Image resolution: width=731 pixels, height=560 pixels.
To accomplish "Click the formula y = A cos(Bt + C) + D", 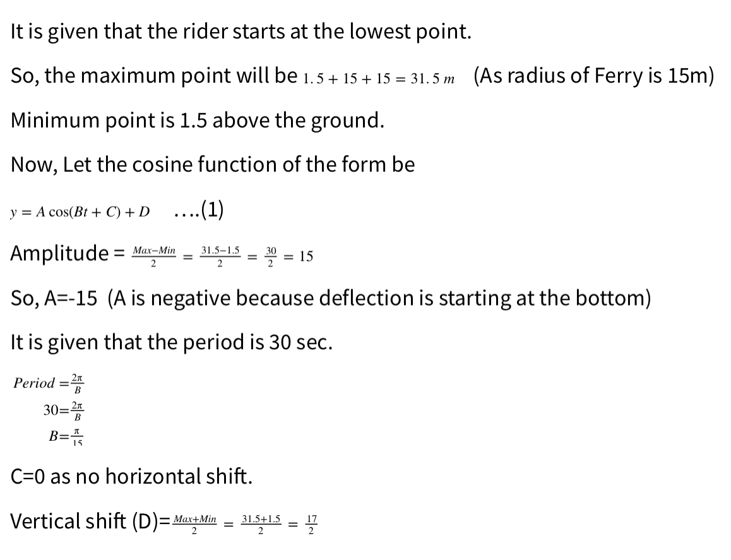I will tap(81, 211).
